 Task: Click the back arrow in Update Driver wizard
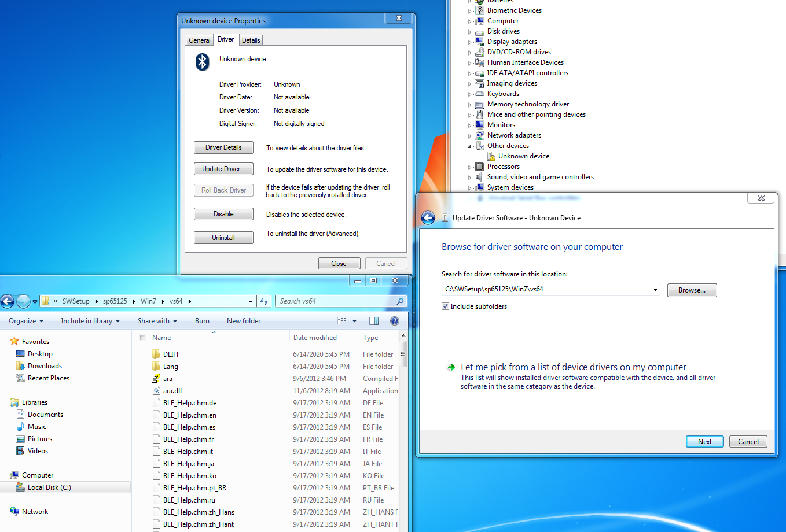[x=428, y=218]
